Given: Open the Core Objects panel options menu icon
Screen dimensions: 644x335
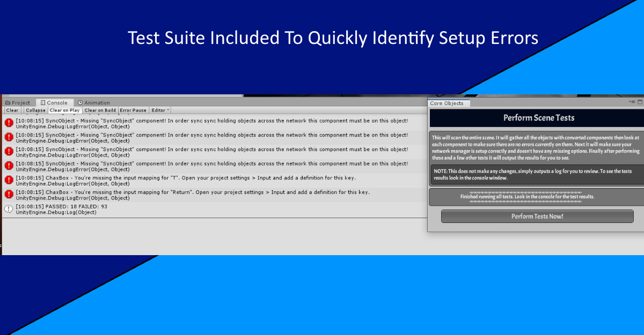Looking at the screenshot, I should click(632, 102).
